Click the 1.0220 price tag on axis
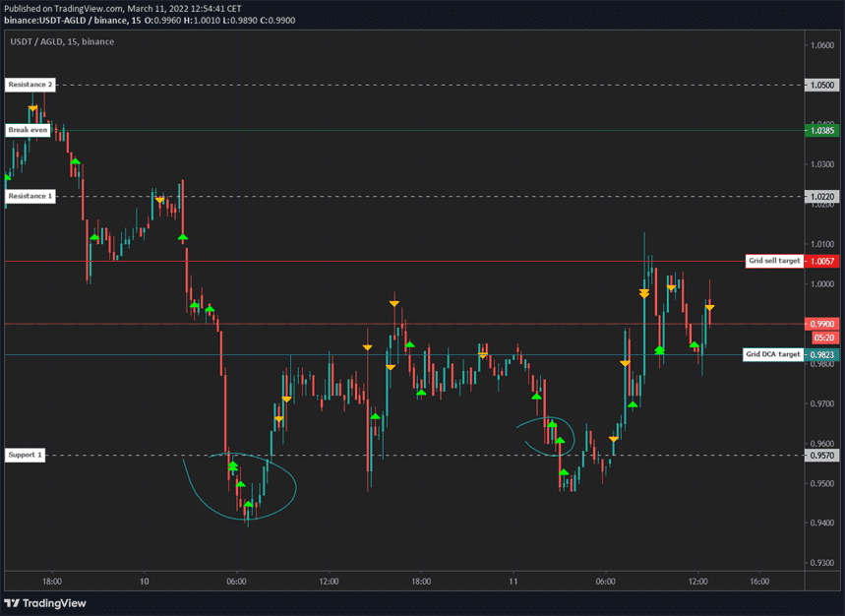Image resolution: width=845 pixels, height=616 pixels. point(821,197)
